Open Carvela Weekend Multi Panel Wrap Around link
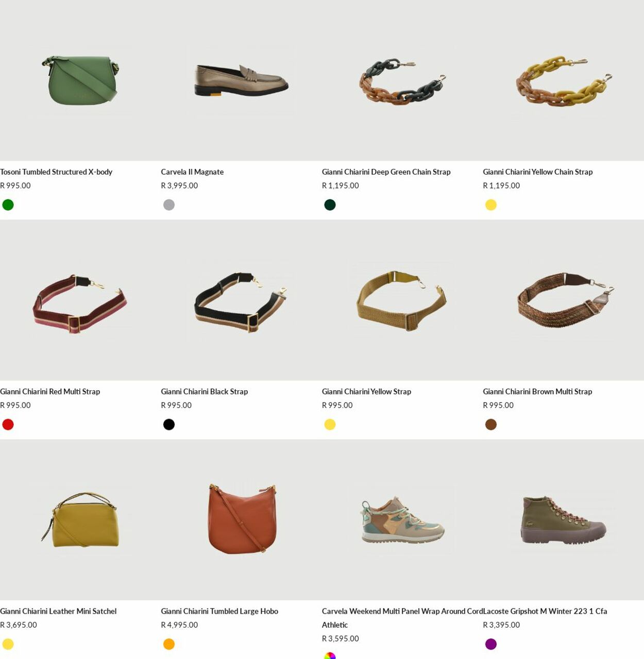 click(x=402, y=618)
